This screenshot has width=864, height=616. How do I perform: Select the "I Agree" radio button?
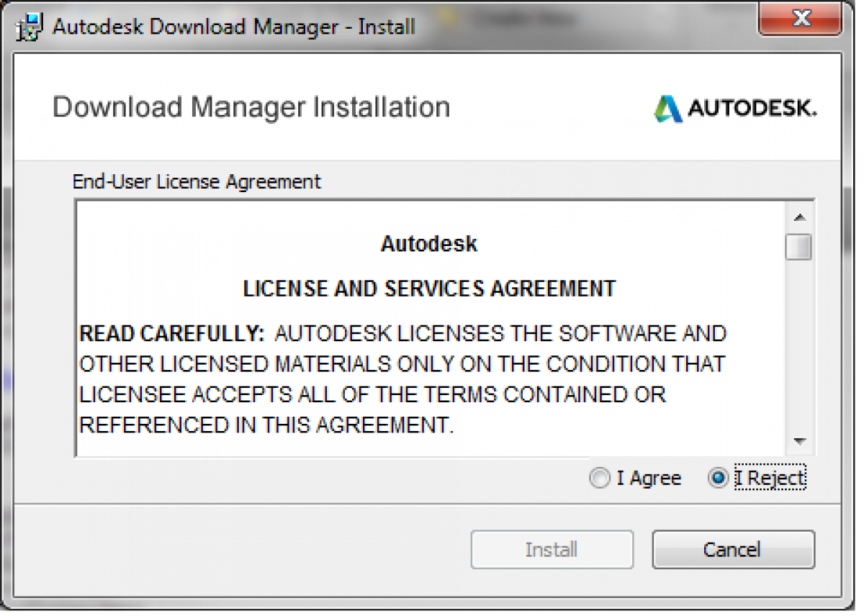[x=599, y=479]
